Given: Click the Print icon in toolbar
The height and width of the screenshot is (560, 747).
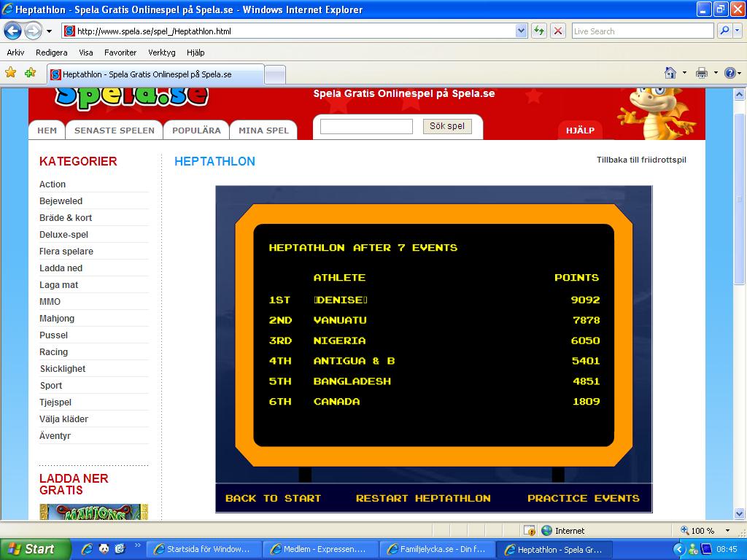Looking at the screenshot, I should 702,73.
